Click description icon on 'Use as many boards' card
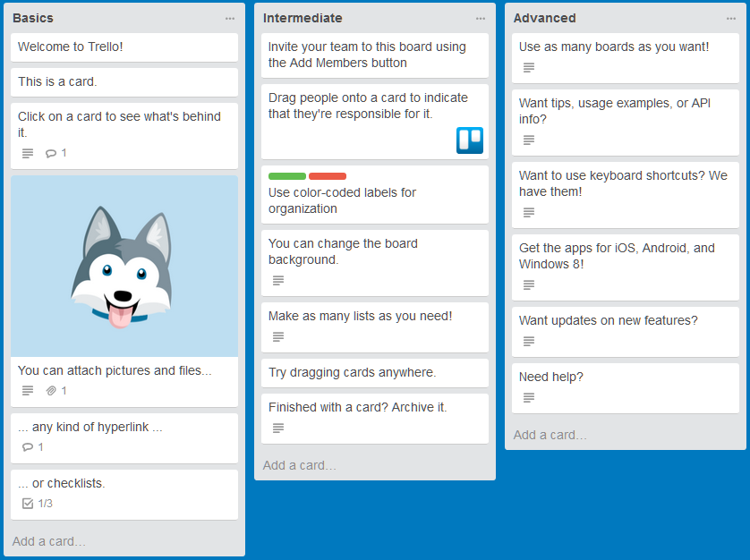Viewport: 750px width, 560px height. 529,67
